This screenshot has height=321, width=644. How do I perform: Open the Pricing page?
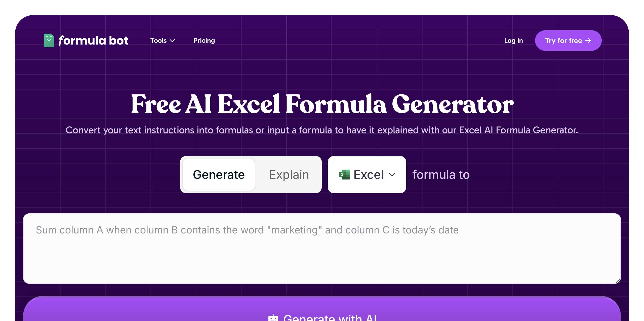coord(204,41)
